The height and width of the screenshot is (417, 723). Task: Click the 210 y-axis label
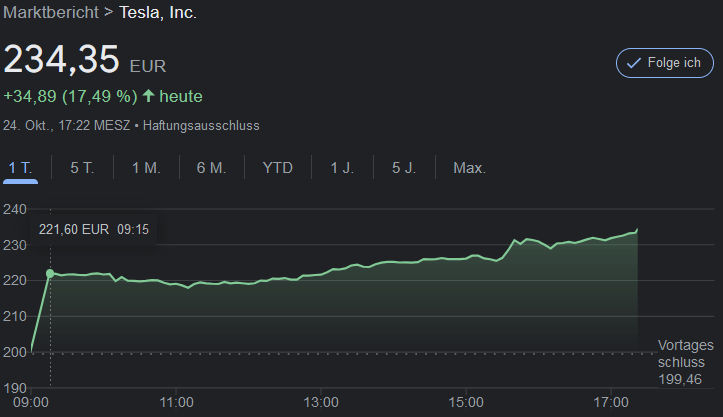[x=15, y=316]
